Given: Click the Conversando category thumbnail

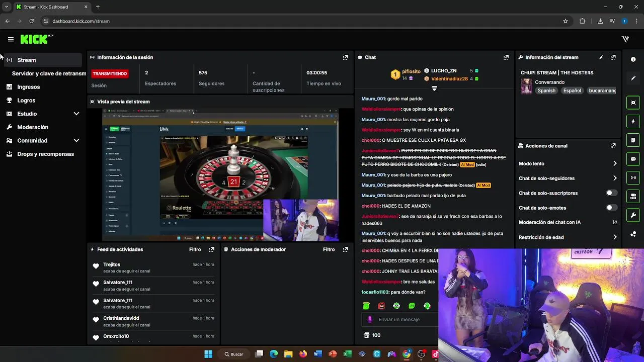Looking at the screenshot, I should [x=526, y=86].
